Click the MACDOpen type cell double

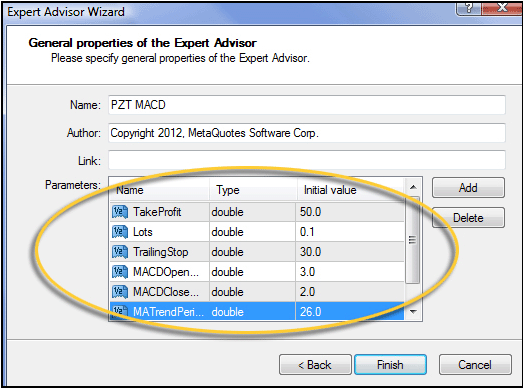tap(227, 272)
